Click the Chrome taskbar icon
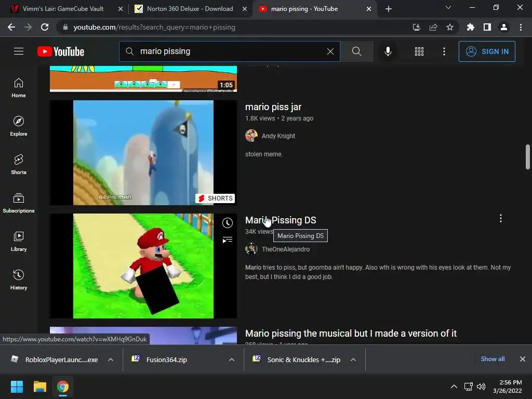532x399 pixels. 63,387
